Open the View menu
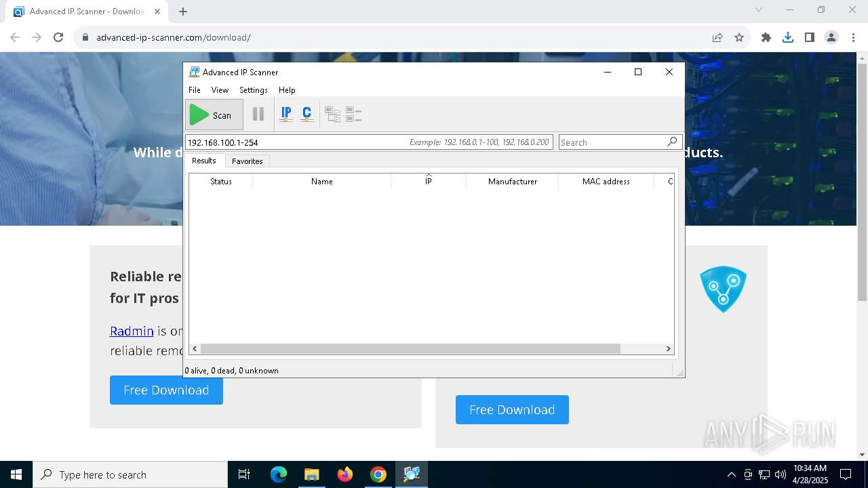Viewport: 868px width, 488px height. 220,90
